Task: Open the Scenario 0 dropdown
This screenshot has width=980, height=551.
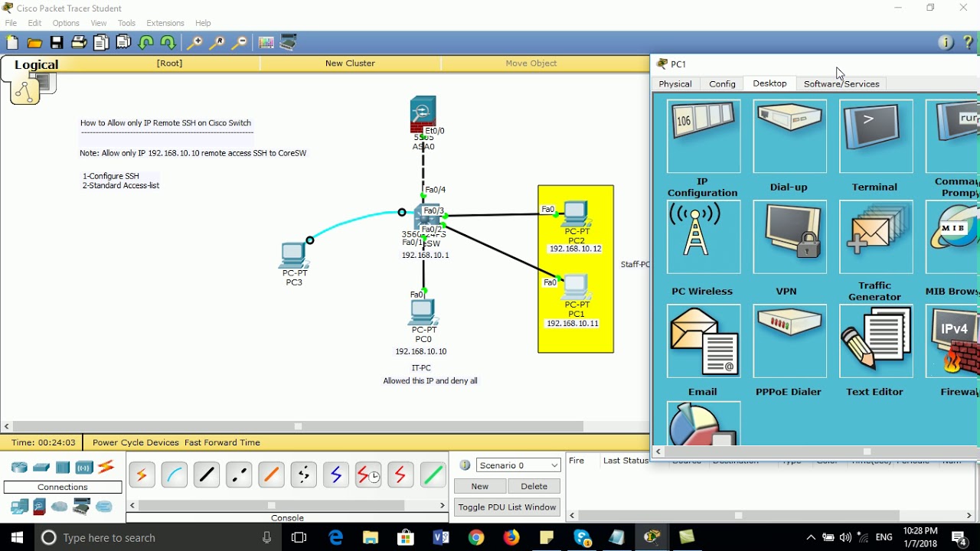Action: 518,465
